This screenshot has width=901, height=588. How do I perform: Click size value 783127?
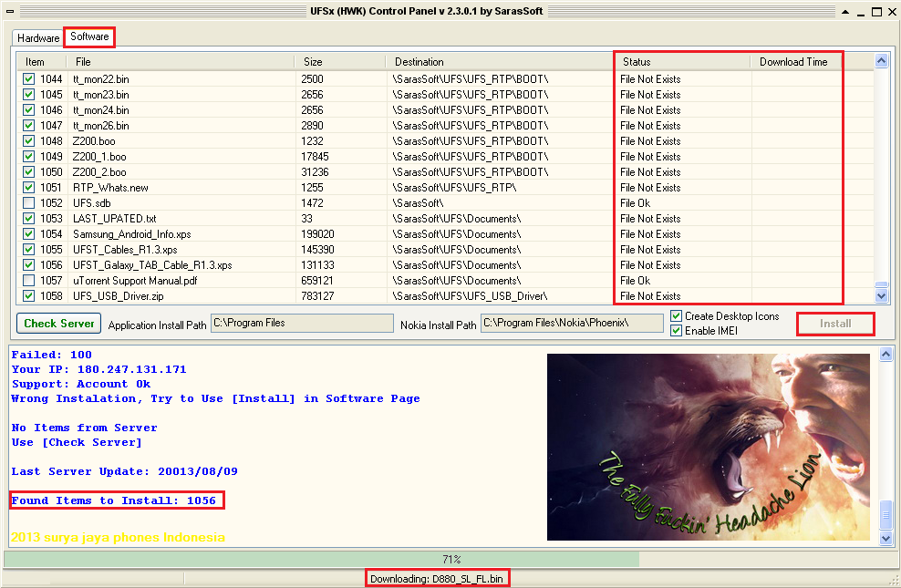(x=317, y=296)
